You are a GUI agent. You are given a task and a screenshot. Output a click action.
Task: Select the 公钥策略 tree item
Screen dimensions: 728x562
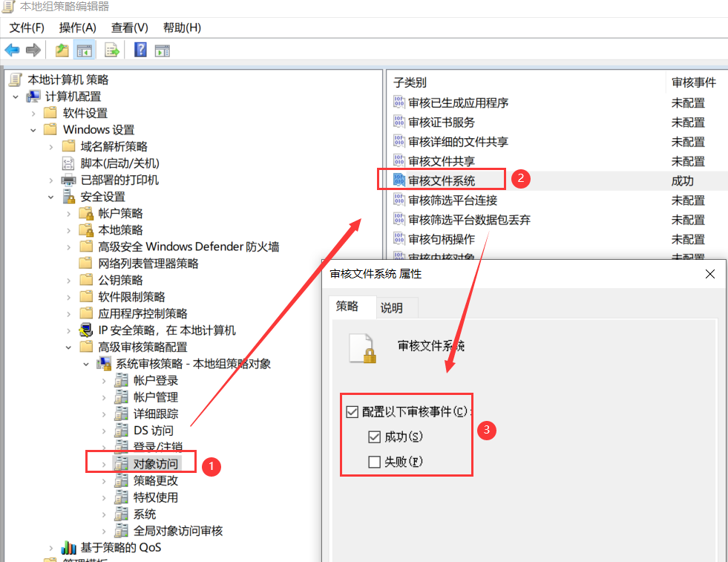pos(120,280)
